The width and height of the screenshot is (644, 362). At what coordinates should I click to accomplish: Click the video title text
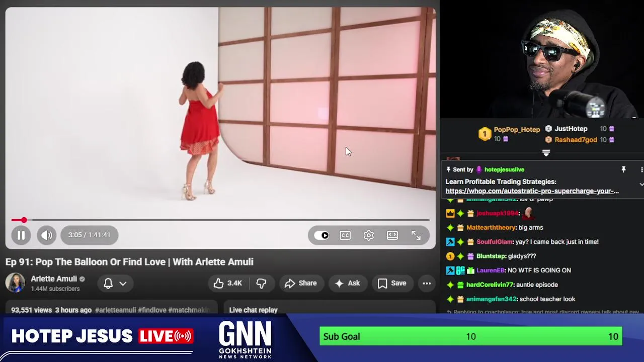(129, 262)
